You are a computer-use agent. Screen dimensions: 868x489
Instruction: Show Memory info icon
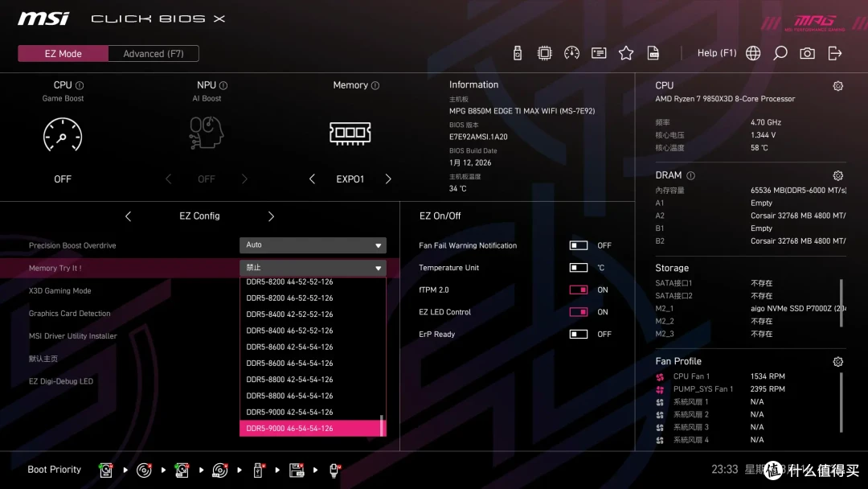375,85
